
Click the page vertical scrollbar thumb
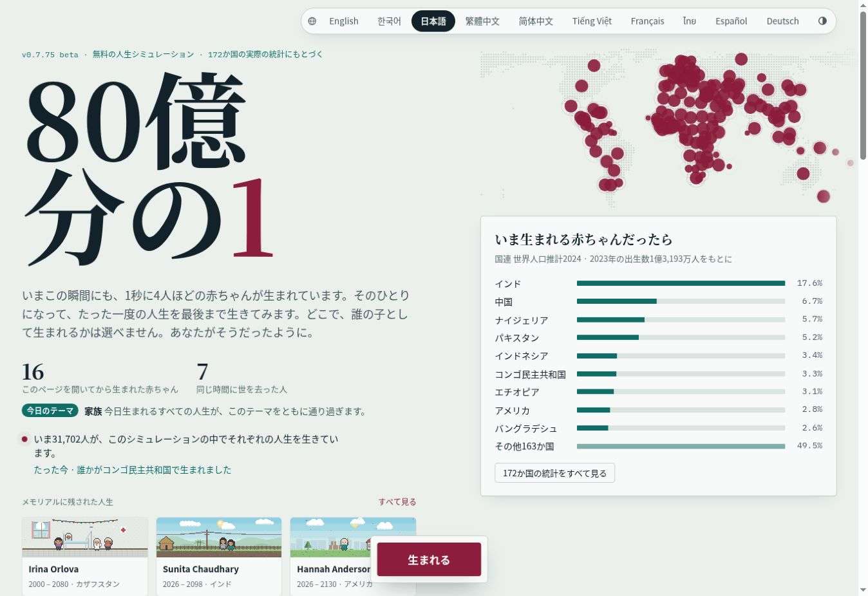(x=863, y=85)
